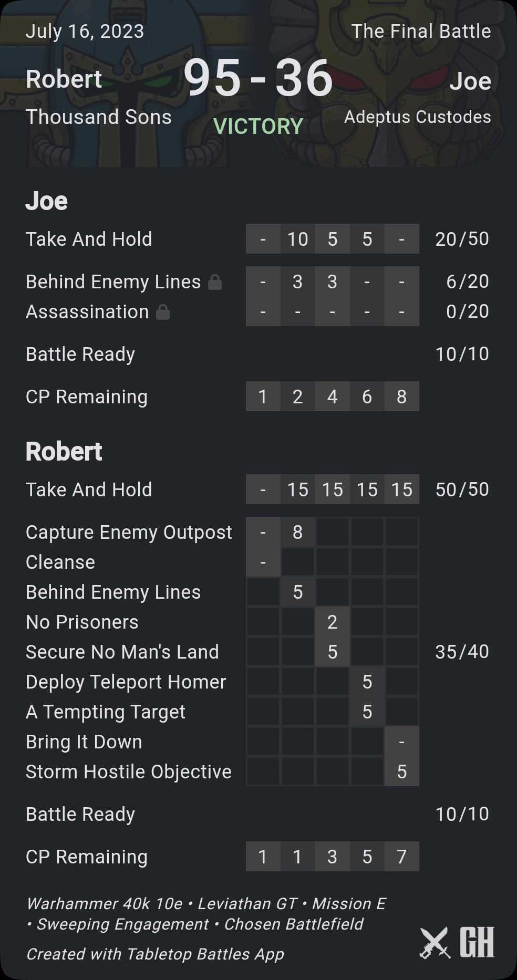Click the July 16, 2023 date
517x980 pixels.
click(85, 32)
